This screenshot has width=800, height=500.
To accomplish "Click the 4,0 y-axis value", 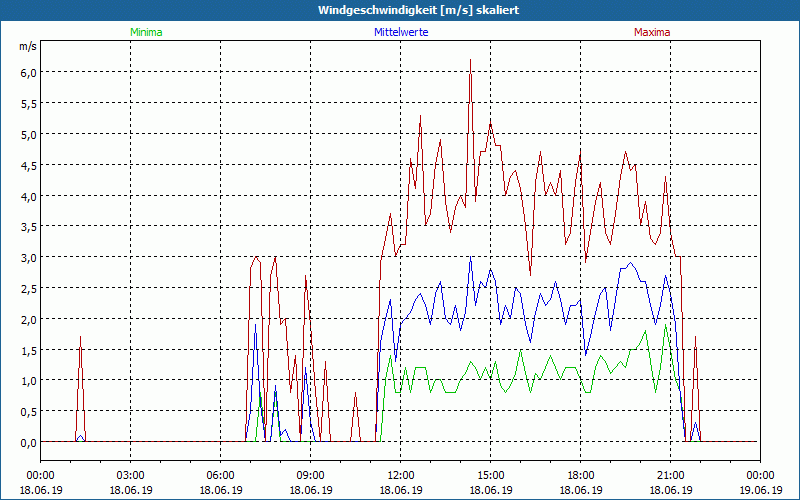I will 29,196.
